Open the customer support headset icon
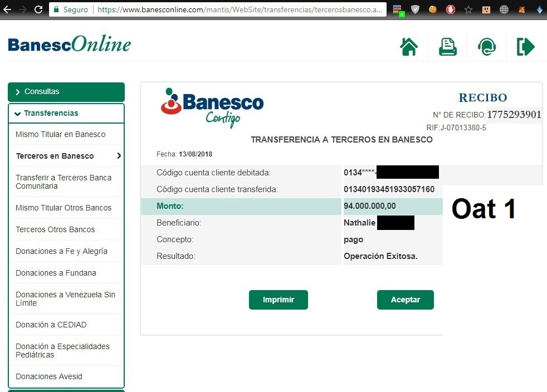Screen dimensions: 547x392 tap(487, 47)
